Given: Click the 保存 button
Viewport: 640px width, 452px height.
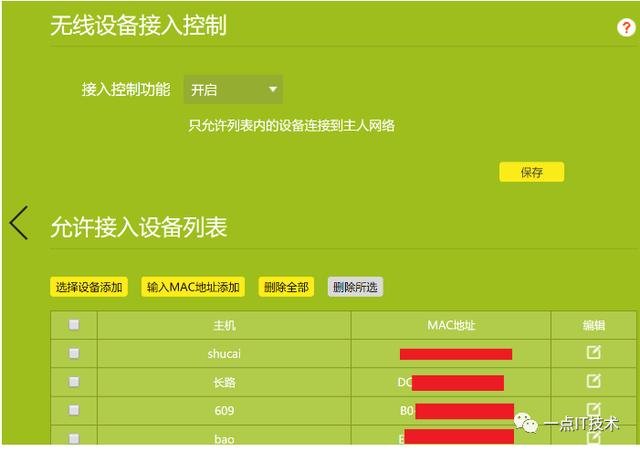Looking at the screenshot, I should [531, 172].
